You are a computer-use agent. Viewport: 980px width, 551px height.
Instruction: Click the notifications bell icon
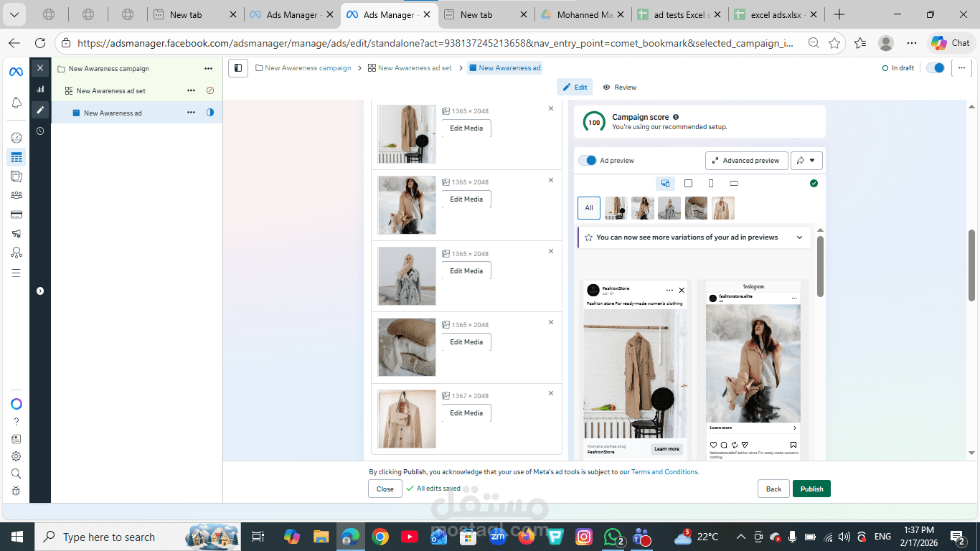click(x=16, y=103)
